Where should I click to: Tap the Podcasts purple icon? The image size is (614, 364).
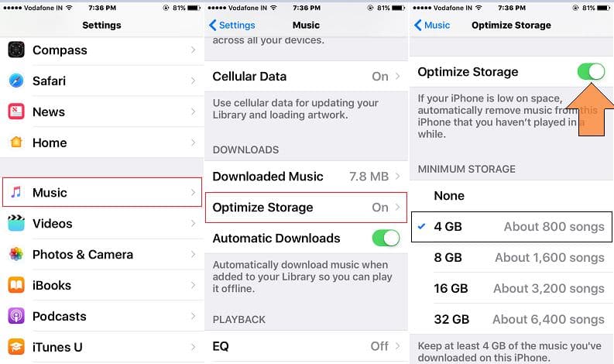[x=16, y=316]
